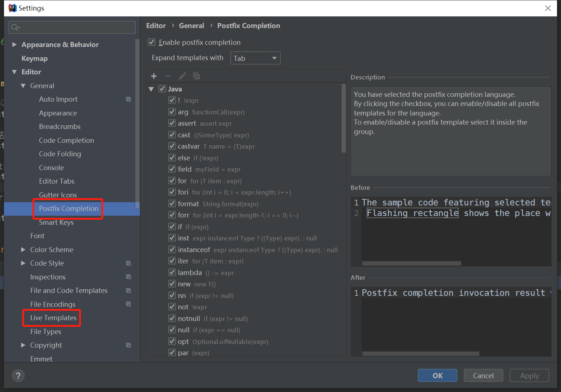The image size is (561, 392).
Task: Click the remove template minus icon
Action: coord(168,76)
